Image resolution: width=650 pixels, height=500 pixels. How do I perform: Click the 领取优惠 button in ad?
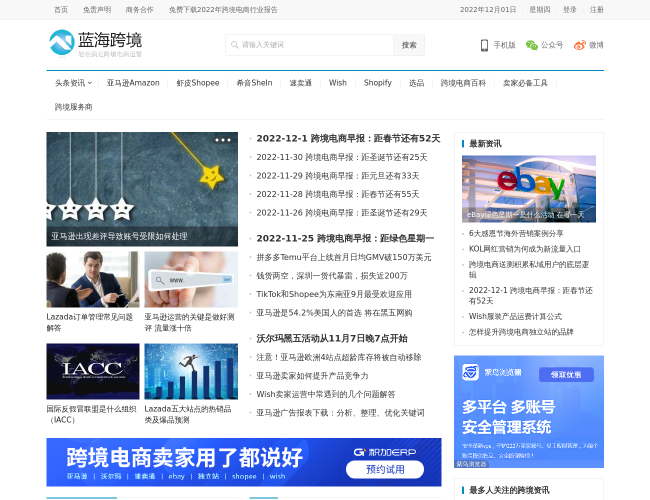point(566,375)
